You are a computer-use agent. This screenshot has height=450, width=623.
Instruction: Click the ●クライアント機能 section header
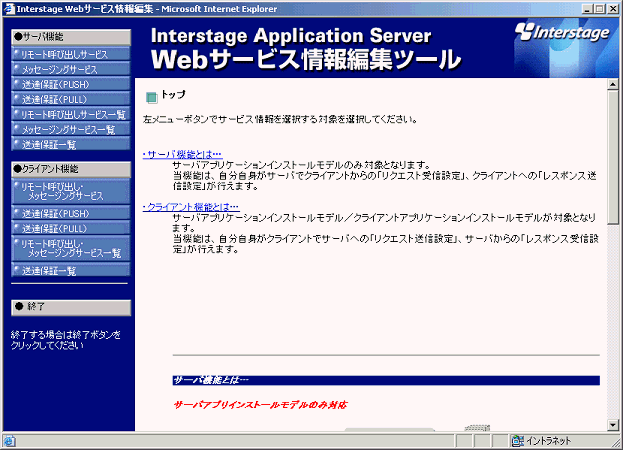tap(71, 169)
